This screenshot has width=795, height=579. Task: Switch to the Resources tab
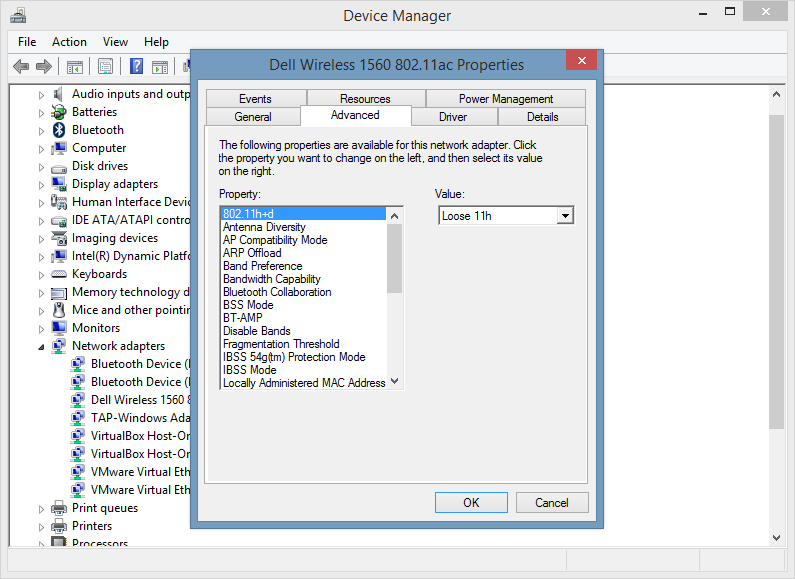(x=366, y=98)
